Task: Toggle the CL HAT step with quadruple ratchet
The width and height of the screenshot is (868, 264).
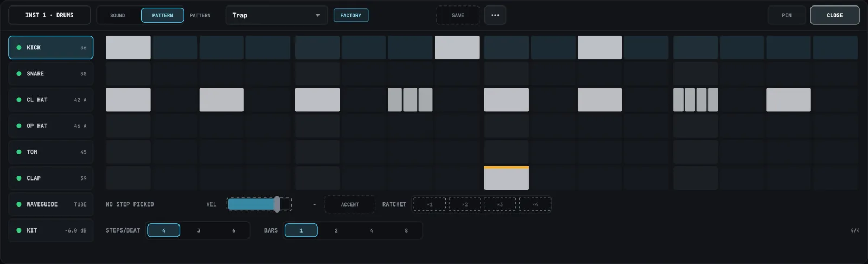Action: 695,100
